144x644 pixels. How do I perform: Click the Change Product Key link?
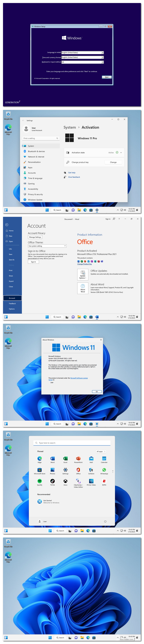[x=84, y=264]
